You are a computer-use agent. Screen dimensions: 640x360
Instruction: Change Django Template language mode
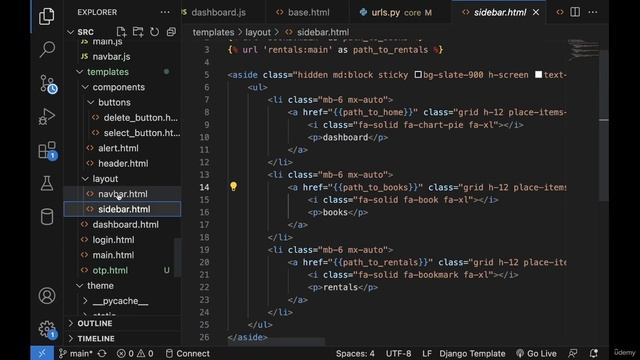tap(472, 353)
